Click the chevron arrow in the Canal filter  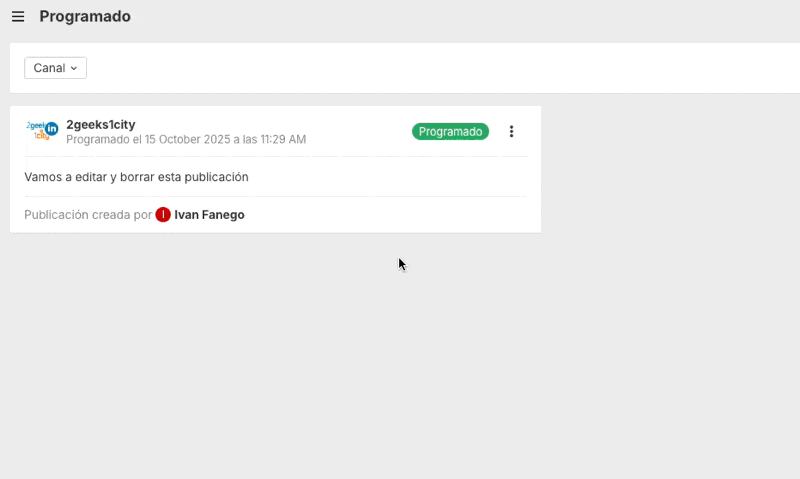74,68
